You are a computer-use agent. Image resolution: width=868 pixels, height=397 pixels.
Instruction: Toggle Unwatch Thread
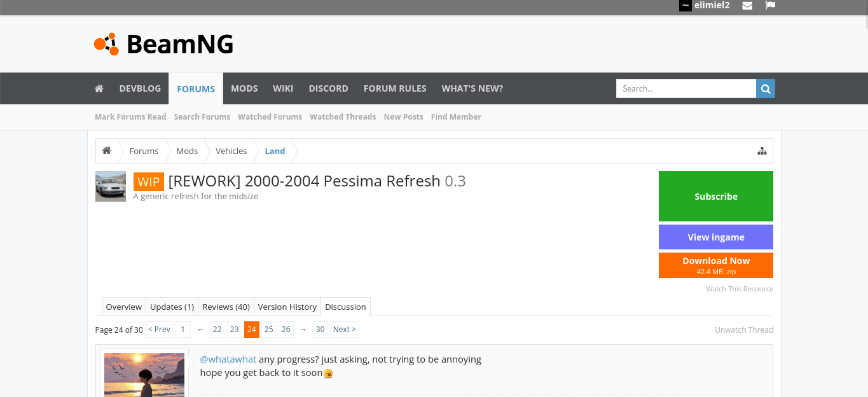[x=743, y=330]
